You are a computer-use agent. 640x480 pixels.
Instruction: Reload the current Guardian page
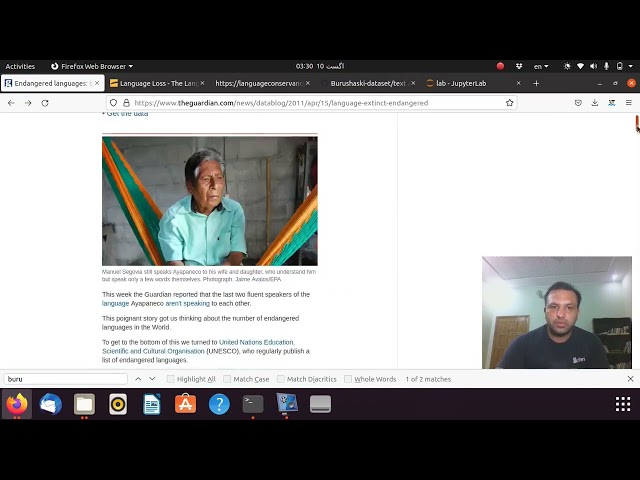click(45, 103)
